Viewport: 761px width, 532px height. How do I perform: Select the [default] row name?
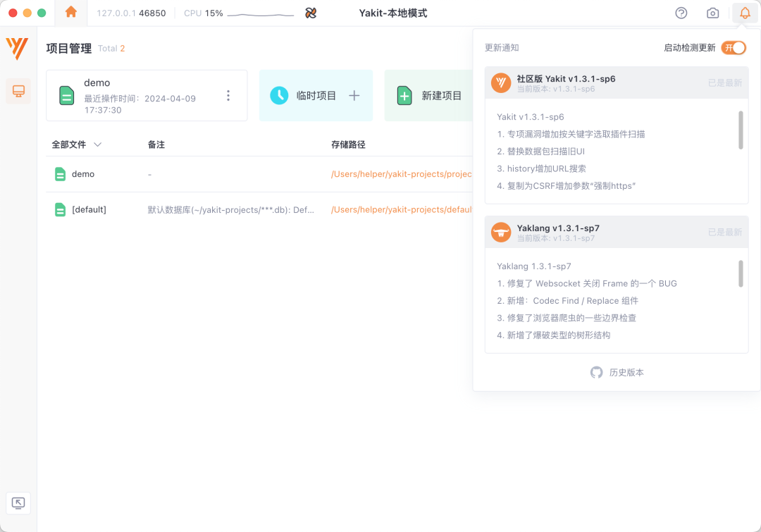coord(89,210)
